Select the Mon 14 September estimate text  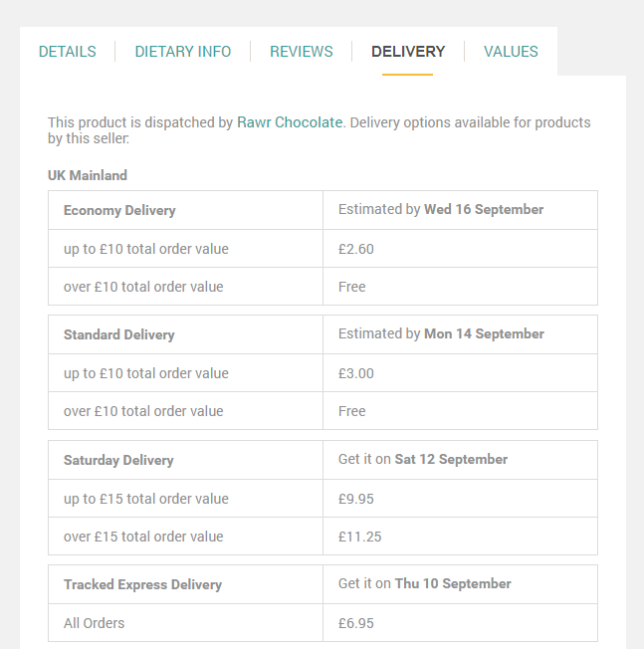click(484, 333)
